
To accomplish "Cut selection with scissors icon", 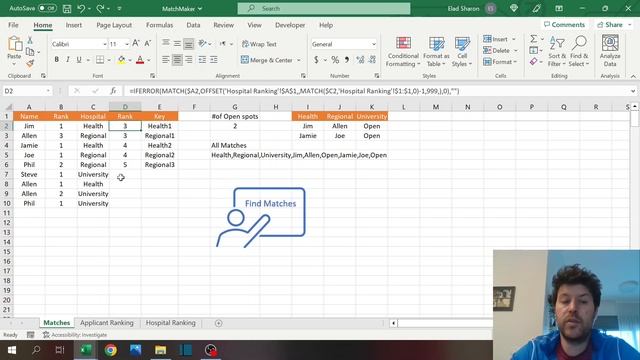I will [30, 40].
